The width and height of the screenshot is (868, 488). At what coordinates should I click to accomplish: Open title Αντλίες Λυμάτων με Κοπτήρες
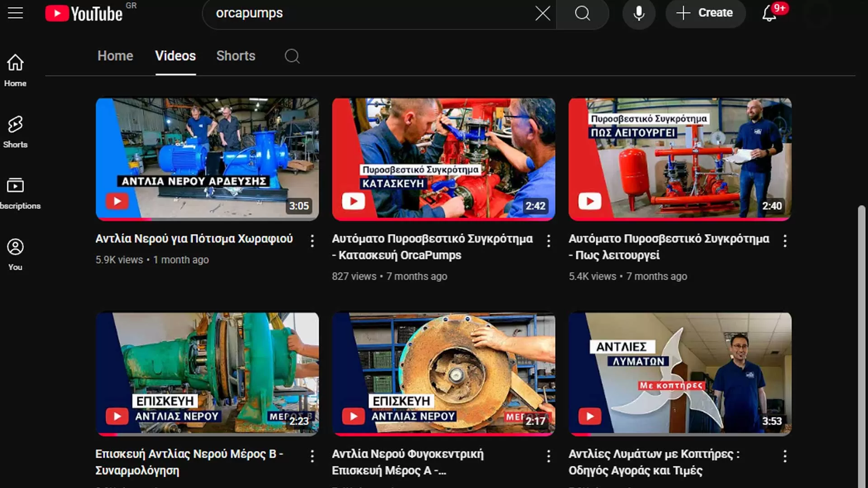click(x=654, y=462)
